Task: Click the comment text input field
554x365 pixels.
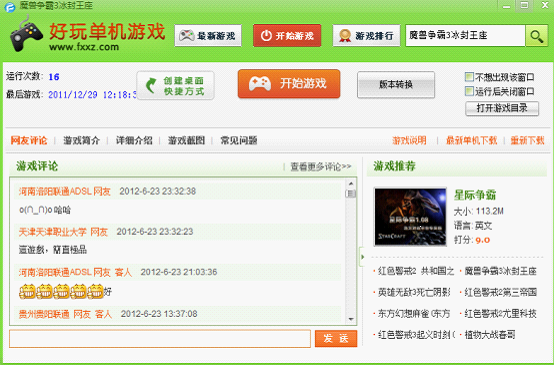Action: (x=160, y=339)
